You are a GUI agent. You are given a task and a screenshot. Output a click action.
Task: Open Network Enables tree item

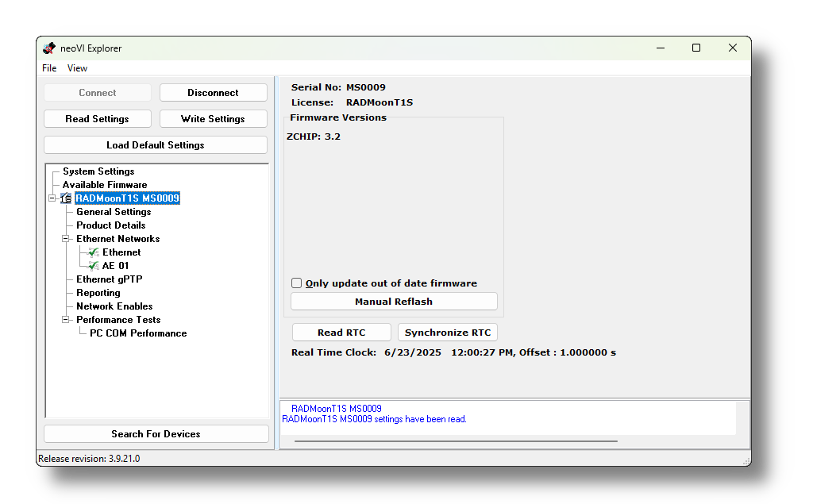114,306
